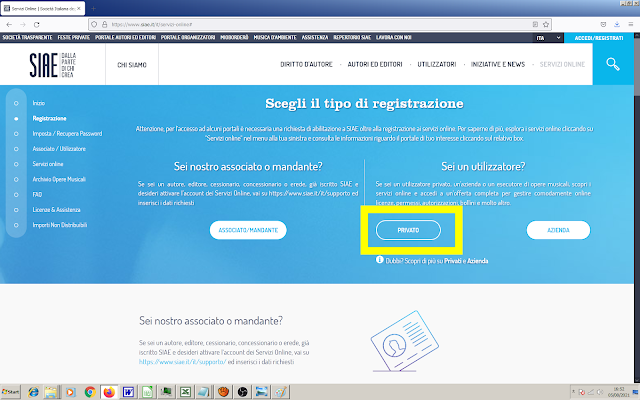The image size is (640, 400).
Task: Select the FAQ step dot
Action: [16, 195]
